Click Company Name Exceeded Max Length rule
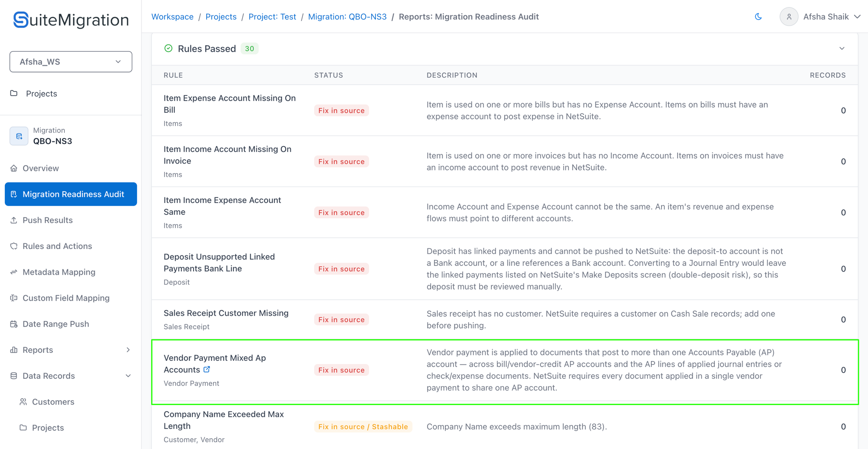This screenshot has width=868, height=449. click(224, 420)
